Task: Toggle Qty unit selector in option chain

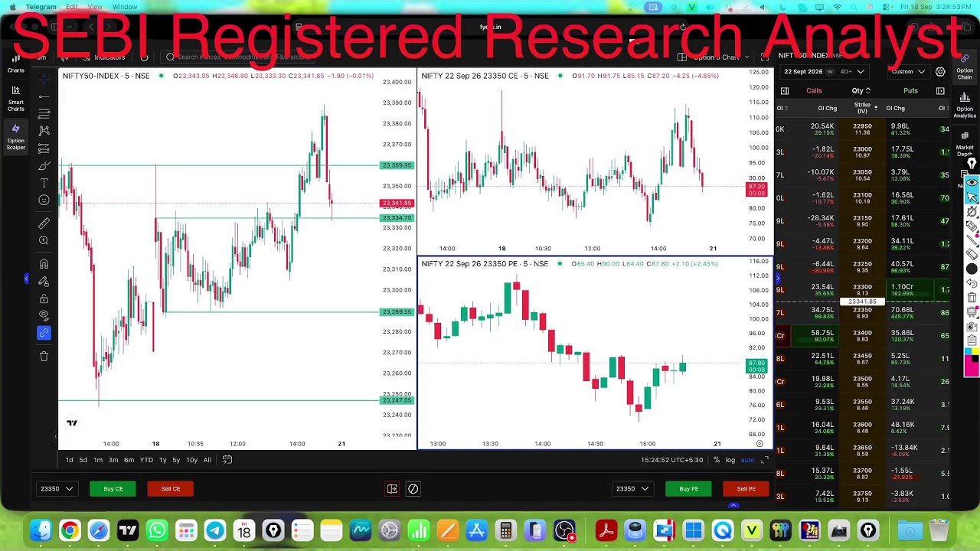Action: tap(861, 91)
